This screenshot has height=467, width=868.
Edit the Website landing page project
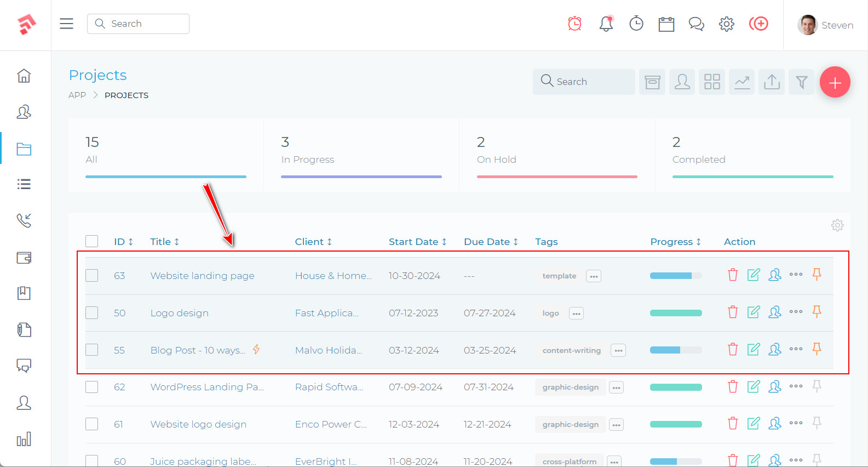754,275
